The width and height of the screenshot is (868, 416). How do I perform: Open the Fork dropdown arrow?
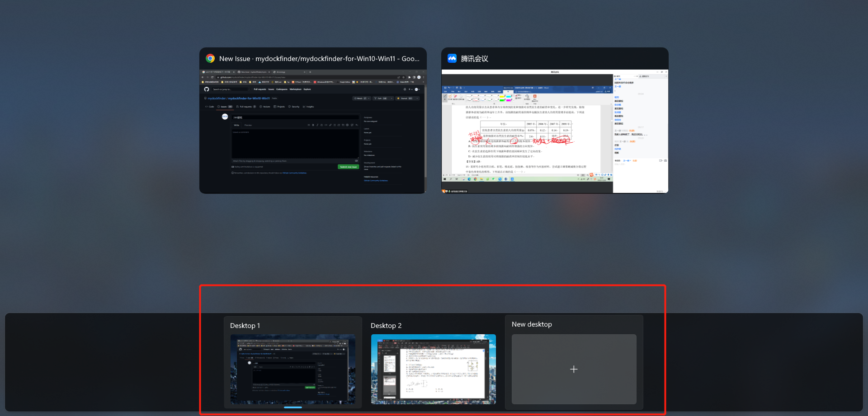pyautogui.click(x=392, y=98)
